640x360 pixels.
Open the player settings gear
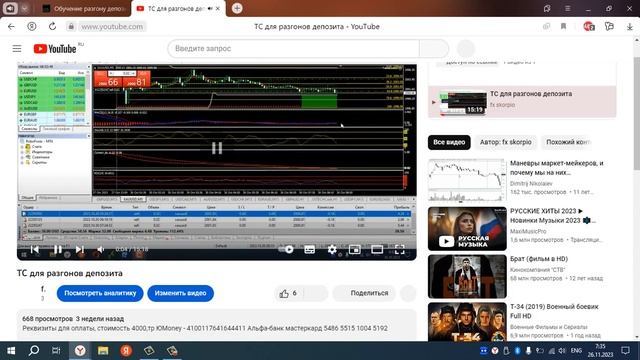[x=332, y=249]
